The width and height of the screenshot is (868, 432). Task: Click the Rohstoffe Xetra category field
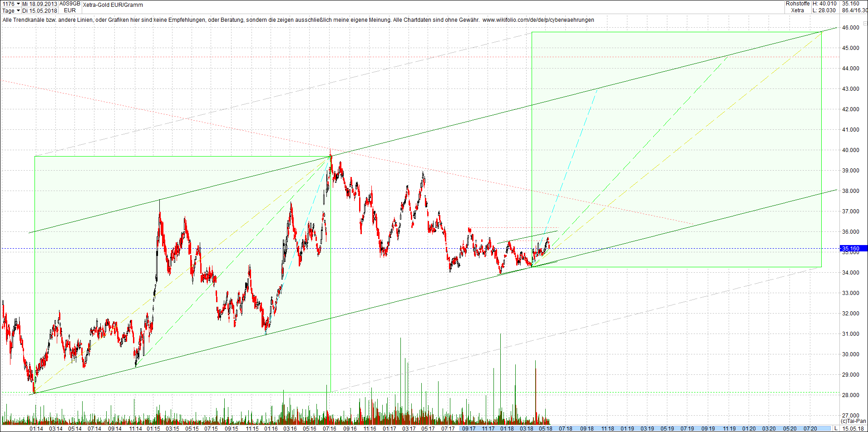(x=797, y=7)
